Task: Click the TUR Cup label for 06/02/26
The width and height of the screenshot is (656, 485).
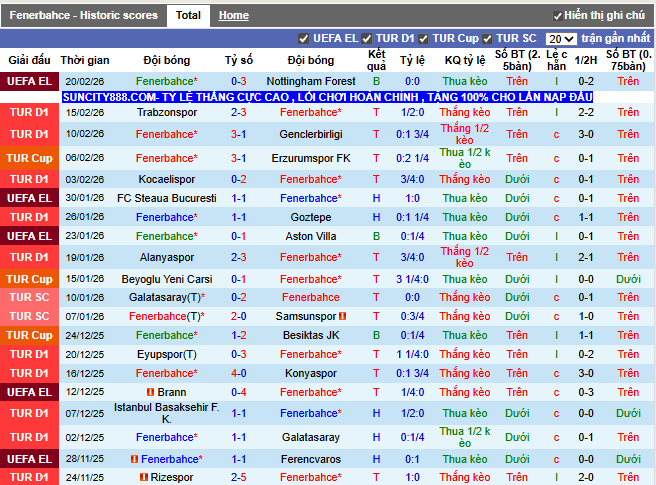Action: pos(29,158)
